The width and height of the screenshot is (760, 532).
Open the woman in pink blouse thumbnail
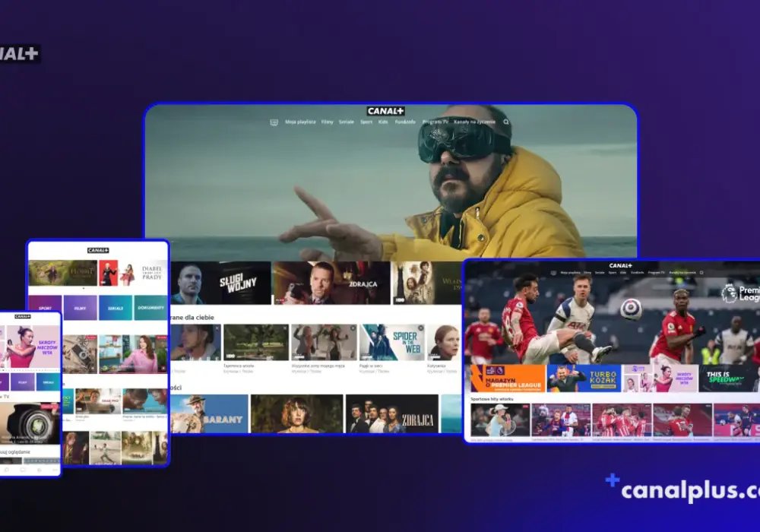133,353
